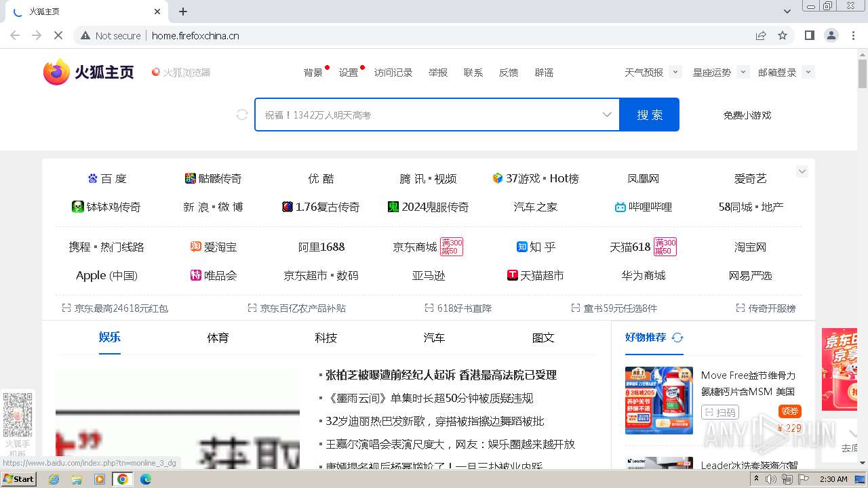868x488 pixels.
Task: Expand 天气预报 dropdown arrow
Action: coord(675,72)
